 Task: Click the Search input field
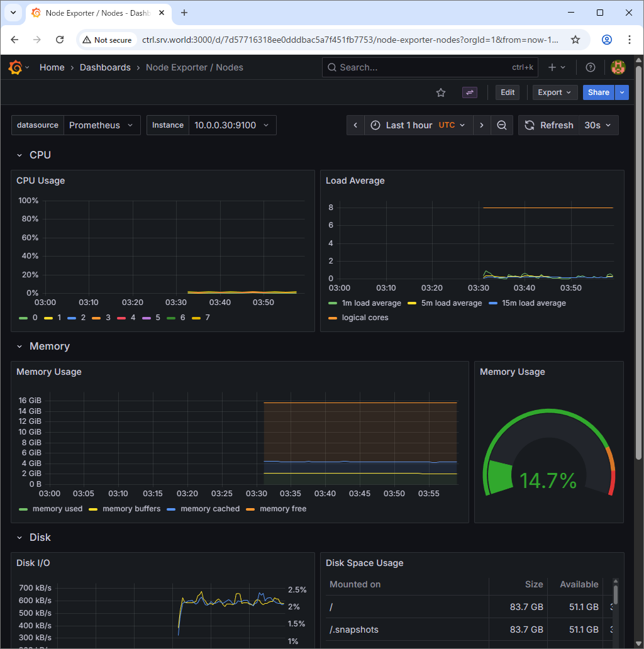pos(421,67)
